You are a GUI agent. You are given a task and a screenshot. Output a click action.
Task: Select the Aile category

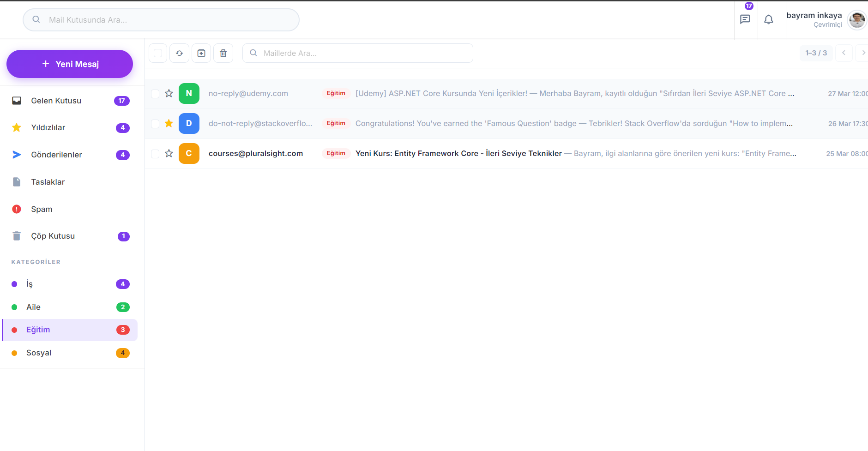70,307
